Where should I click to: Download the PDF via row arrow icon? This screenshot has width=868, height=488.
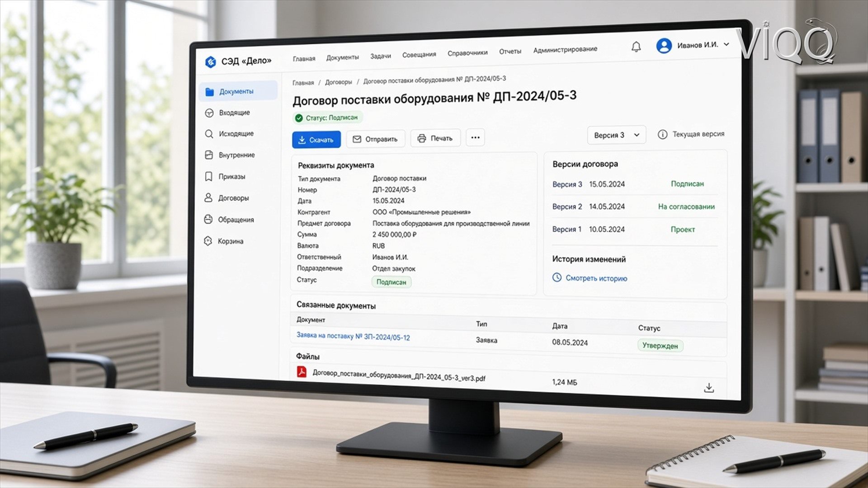pos(709,388)
